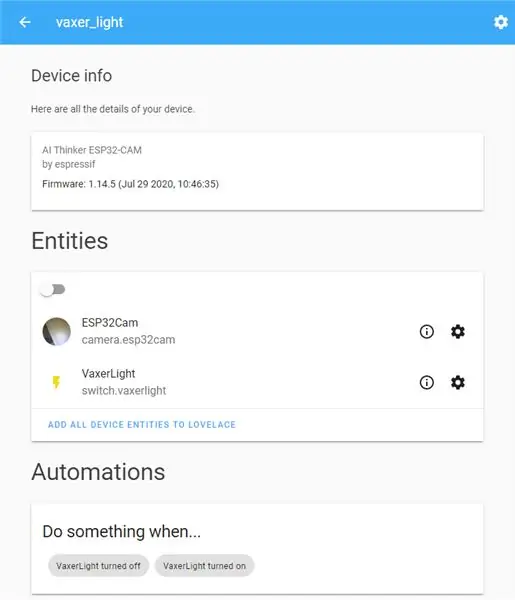Viewport: 515px width, 600px height.
Task: Click the Do something when heading
Action: [x=122, y=531]
